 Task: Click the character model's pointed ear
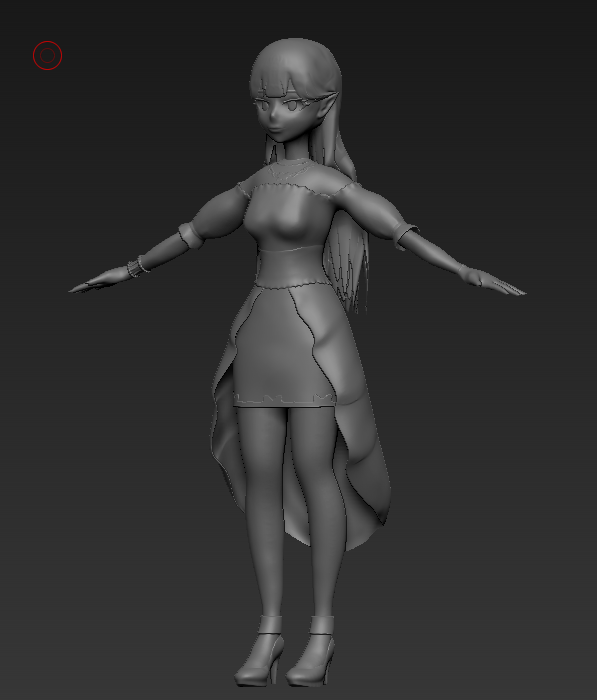327,104
